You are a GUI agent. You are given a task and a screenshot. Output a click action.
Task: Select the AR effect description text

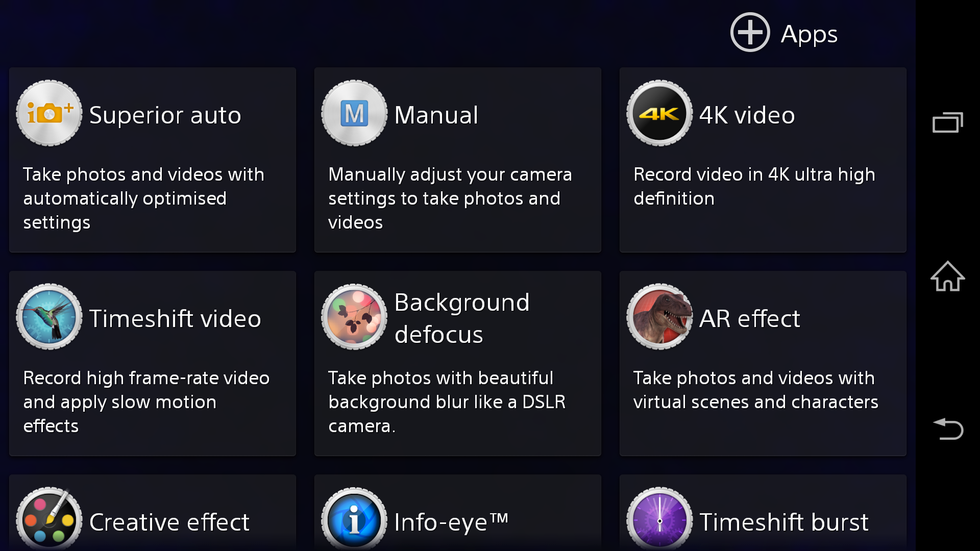[x=755, y=390]
